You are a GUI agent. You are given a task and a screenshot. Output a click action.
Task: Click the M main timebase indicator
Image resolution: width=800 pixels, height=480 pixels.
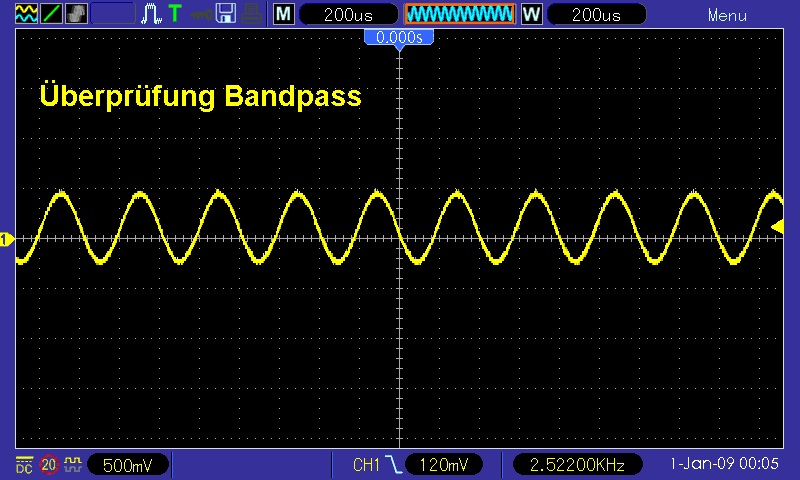coord(284,14)
